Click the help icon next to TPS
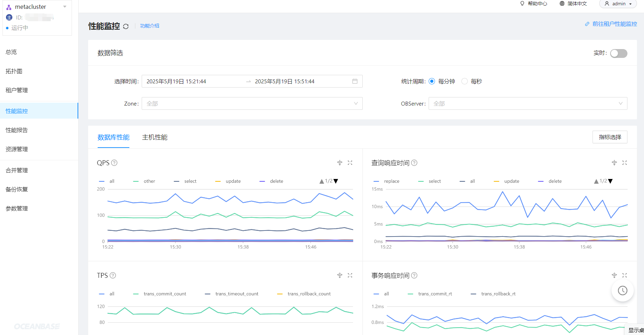 point(113,275)
